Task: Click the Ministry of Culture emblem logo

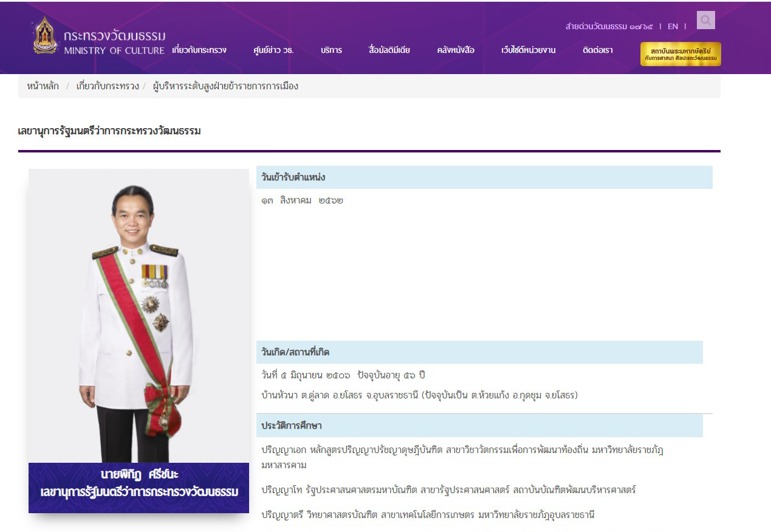Action: point(46,35)
